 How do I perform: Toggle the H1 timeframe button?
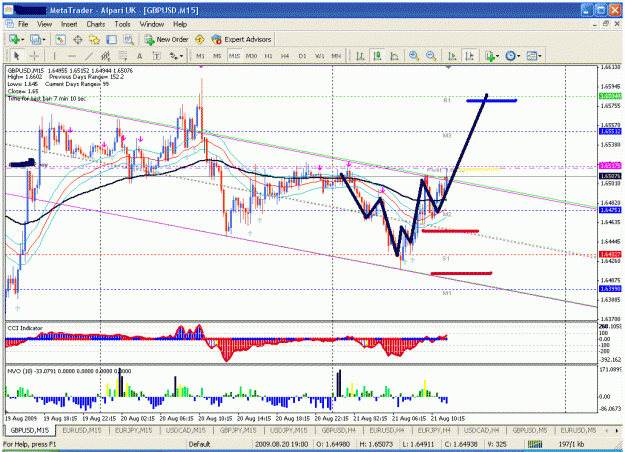point(268,56)
